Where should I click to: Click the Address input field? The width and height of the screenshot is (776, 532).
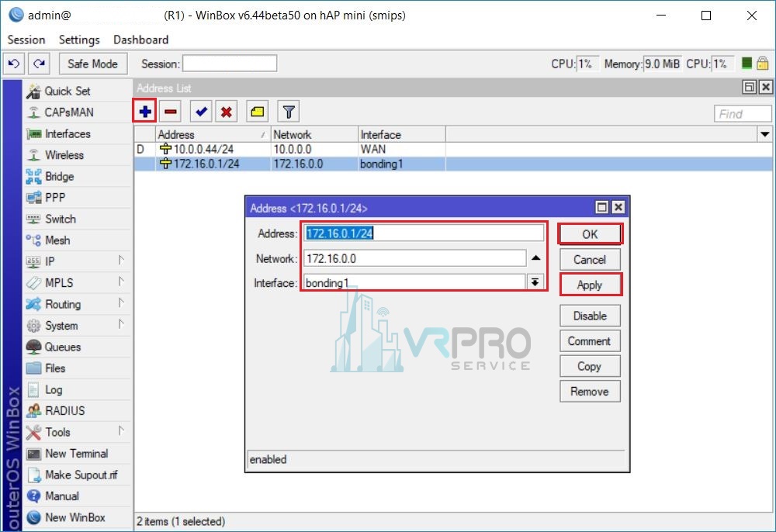tap(424, 233)
